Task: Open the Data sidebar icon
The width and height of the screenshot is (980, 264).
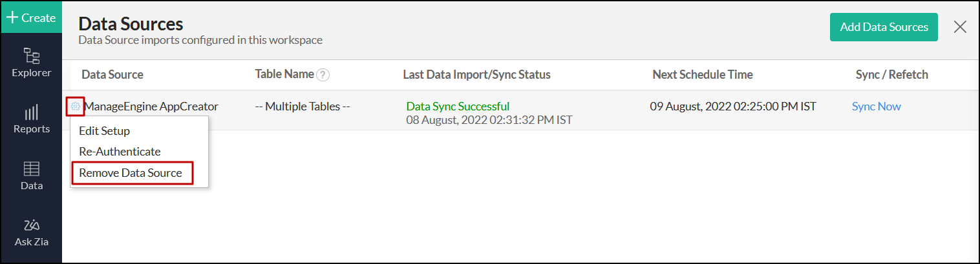Action: coord(31,176)
